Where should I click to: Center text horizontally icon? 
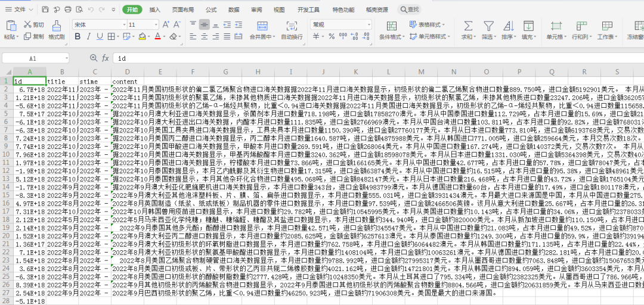click(x=204, y=36)
